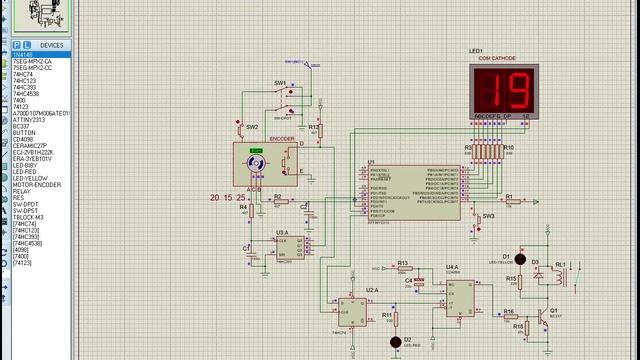Click resistor R1 beside U1
Viewport: 640px width, 360px height.
pyautogui.click(x=513, y=202)
